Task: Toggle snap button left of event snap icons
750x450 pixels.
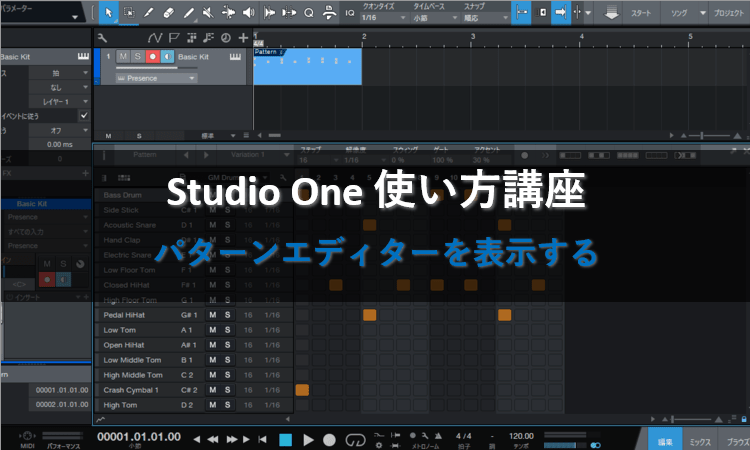Action: coord(521,13)
